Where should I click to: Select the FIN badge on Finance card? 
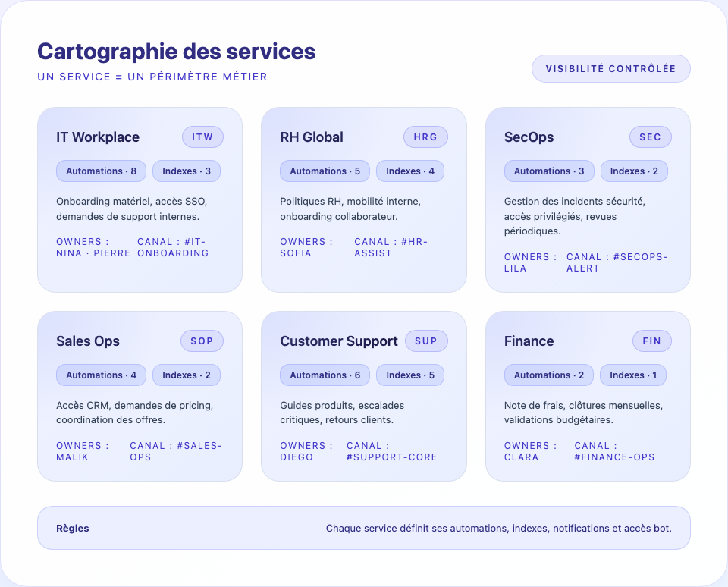(651, 341)
